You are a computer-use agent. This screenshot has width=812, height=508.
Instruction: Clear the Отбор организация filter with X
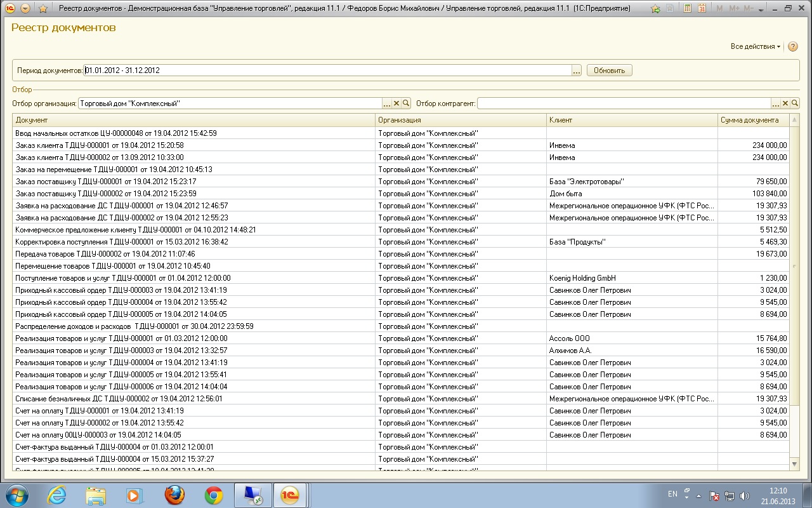[396, 103]
